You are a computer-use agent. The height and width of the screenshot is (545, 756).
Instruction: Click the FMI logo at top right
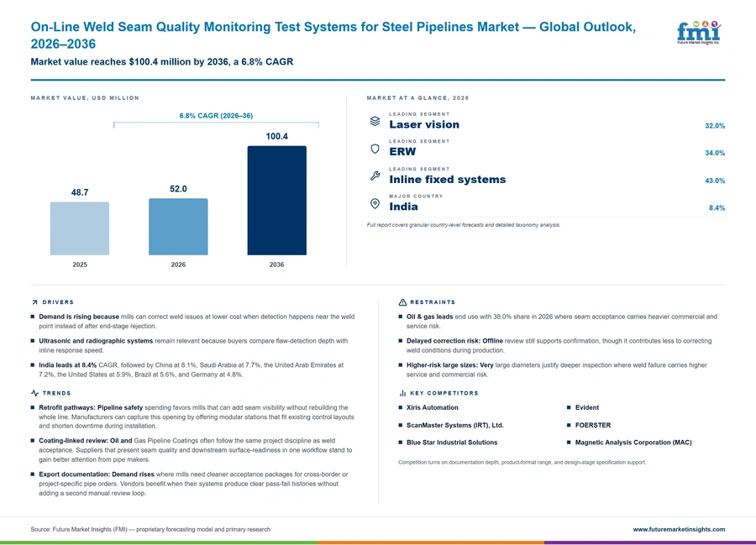[699, 32]
